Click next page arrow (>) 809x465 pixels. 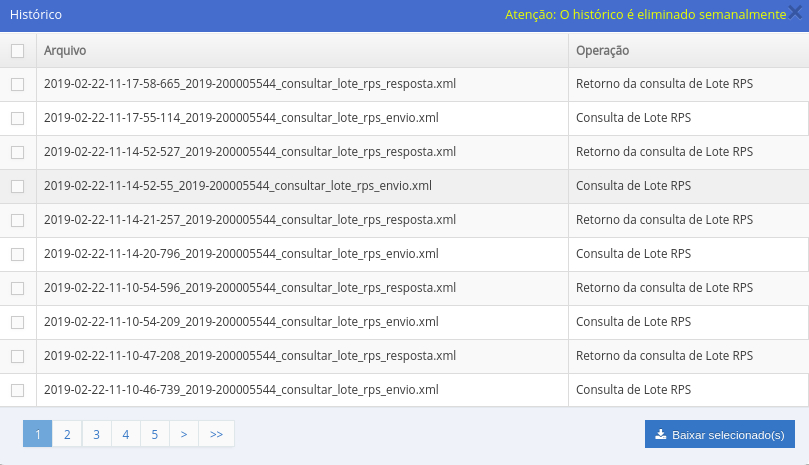tap(184, 434)
